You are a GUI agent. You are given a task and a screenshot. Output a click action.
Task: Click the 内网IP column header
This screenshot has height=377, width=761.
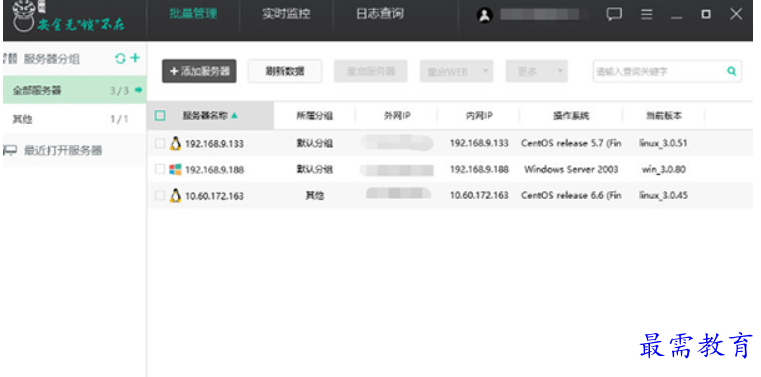(479, 115)
